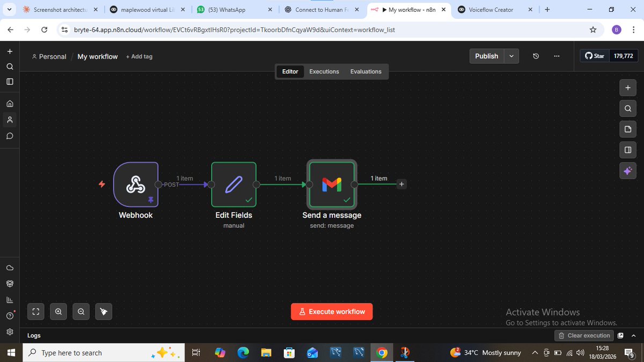The height and width of the screenshot is (362, 644).
Task: Open Microsoft Edge from taskbar
Action: pos(243,353)
